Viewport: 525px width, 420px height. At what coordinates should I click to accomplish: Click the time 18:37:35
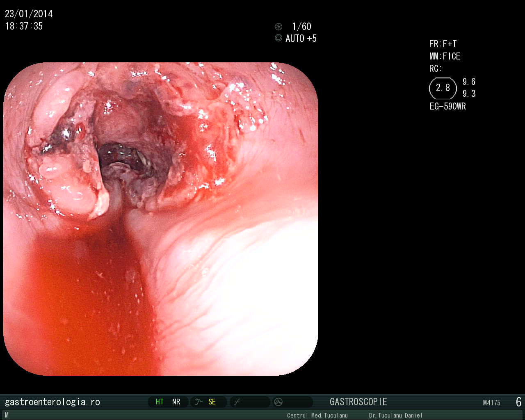pos(24,26)
